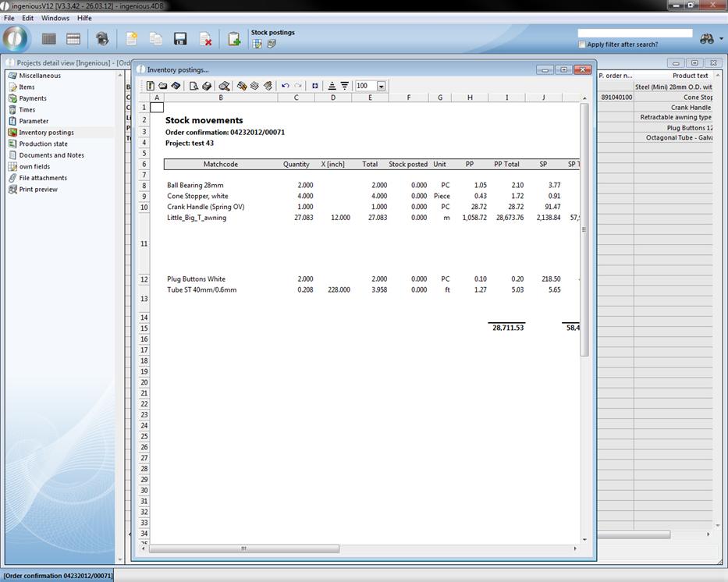This screenshot has width=728, height=582.
Task: Click the undo arrow in spreadsheet toolbar
Action: point(285,86)
